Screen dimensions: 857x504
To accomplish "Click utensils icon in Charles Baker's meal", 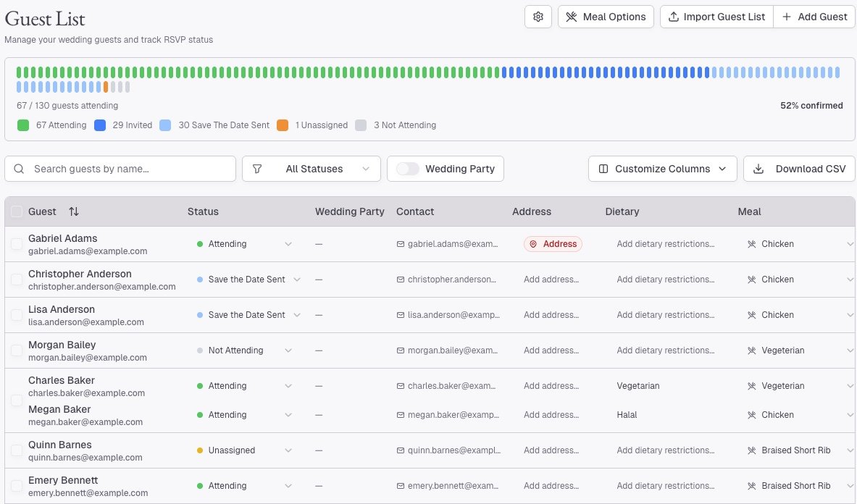I will 751,386.
